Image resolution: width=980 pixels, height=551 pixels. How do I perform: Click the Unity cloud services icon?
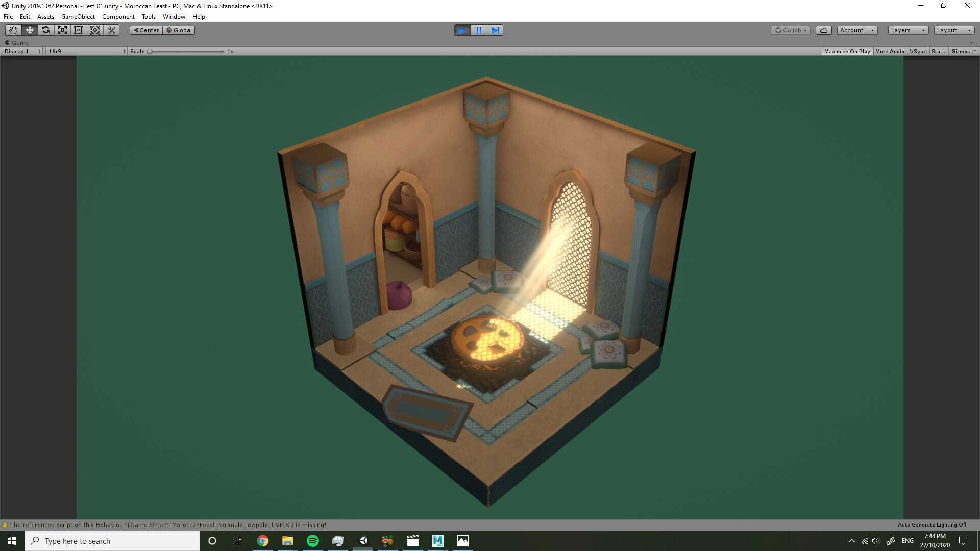coord(823,30)
